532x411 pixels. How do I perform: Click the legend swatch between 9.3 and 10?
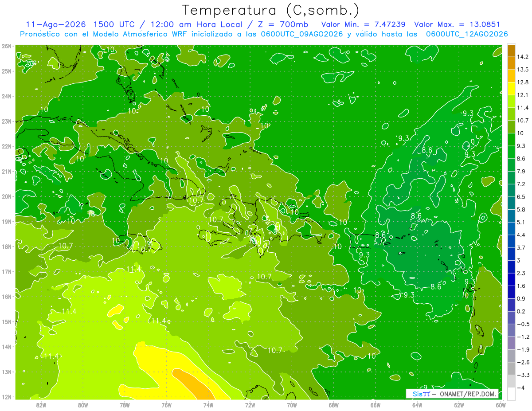pos(511,139)
